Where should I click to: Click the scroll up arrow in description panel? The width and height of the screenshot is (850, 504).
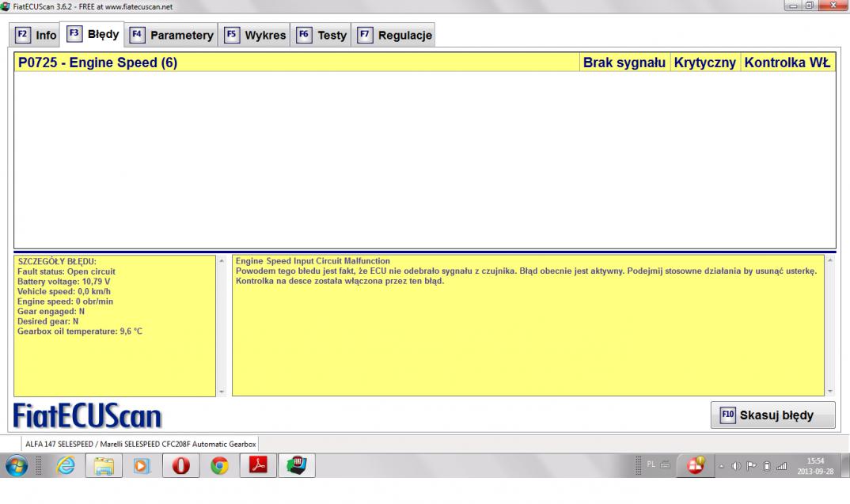point(830,260)
